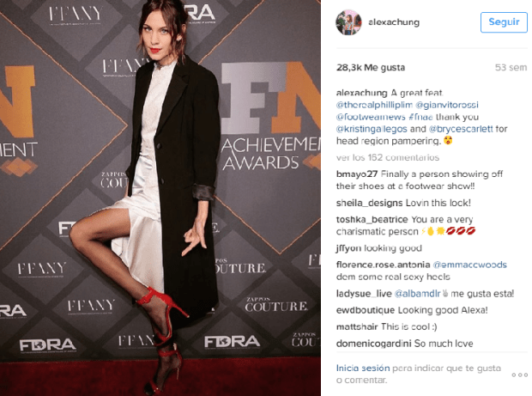Viewport: 532px width, 396px height.
Task: Open the @albamdlr mention link
Action: (x=417, y=294)
